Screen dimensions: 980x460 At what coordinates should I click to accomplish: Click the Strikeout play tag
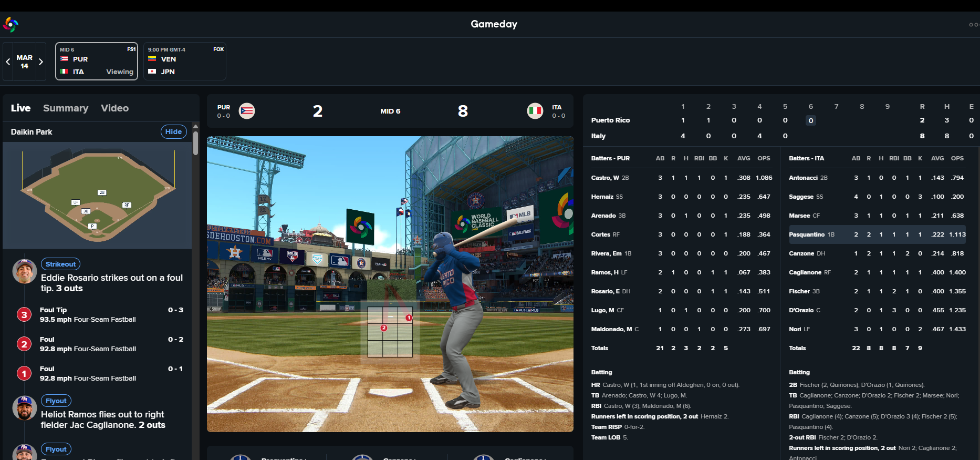(60, 264)
